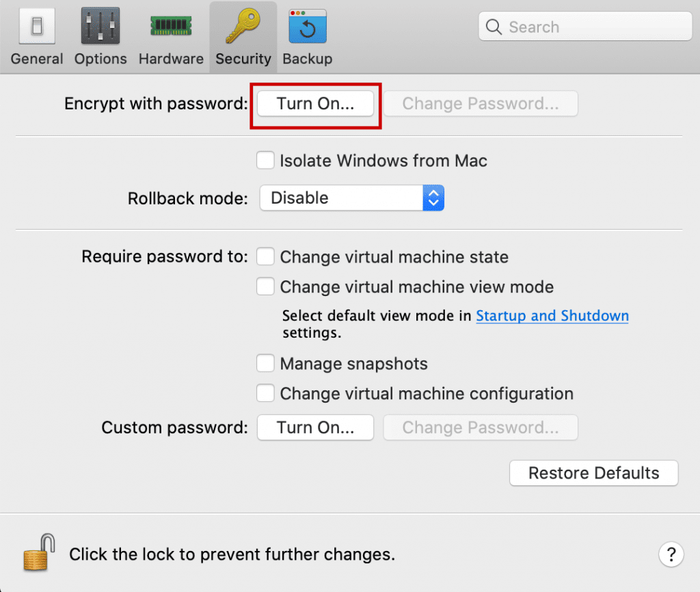Open the General settings pane icon
Viewport: 700px width, 592px height.
point(37,27)
